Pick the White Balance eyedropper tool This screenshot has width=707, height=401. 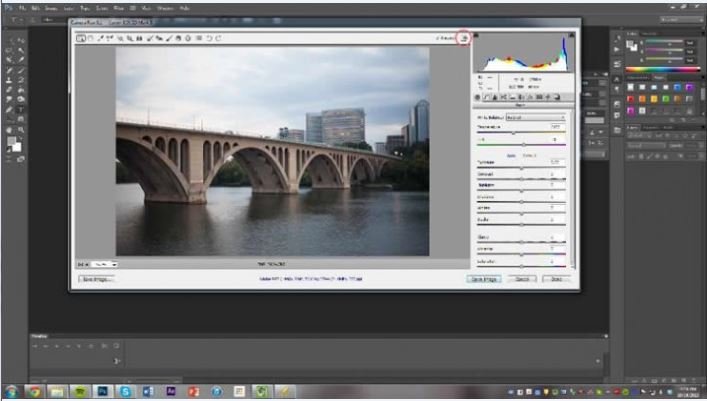(100, 38)
